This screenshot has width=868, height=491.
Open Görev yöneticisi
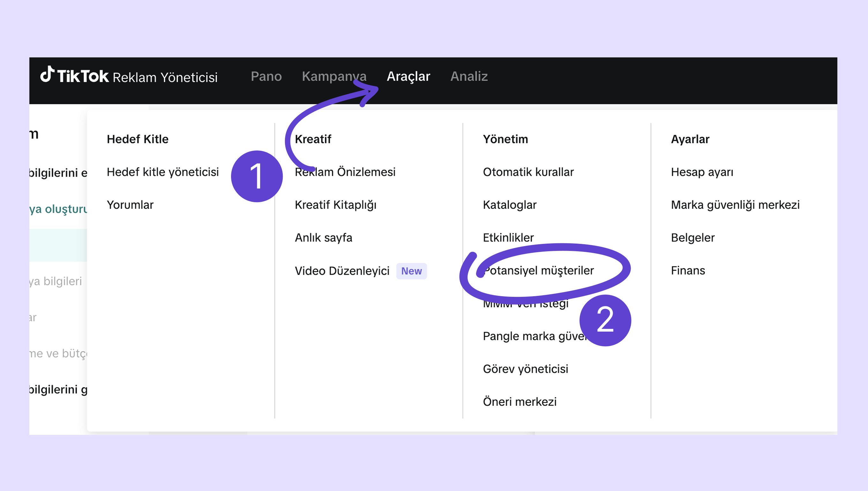[526, 369]
